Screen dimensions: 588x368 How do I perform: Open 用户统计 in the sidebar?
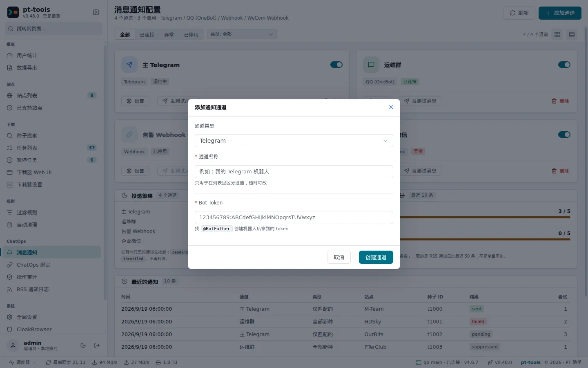tap(51, 56)
